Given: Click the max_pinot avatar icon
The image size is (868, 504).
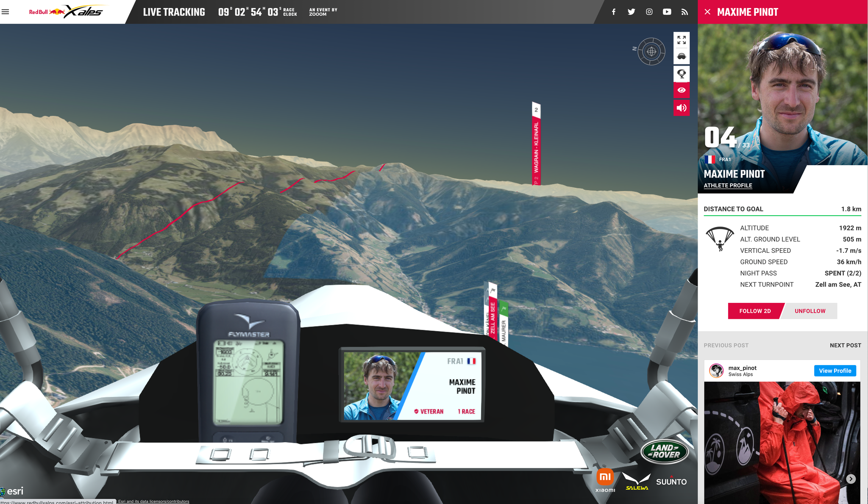Looking at the screenshot, I should click(x=716, y=371).
